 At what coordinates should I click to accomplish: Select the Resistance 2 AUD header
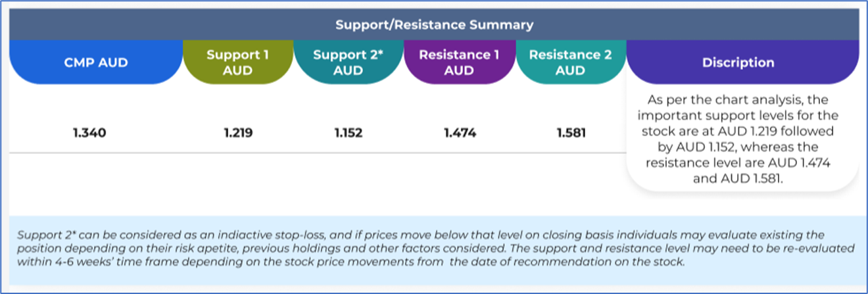[x=570, y=62]
